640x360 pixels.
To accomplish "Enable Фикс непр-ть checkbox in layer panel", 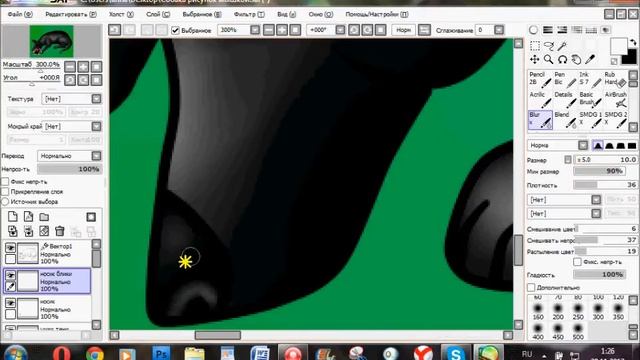I will click(x=5, y=182).
